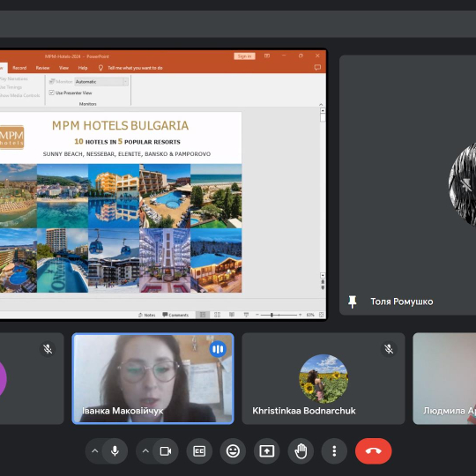Open the Review tab in the PowerPoint ribbon
The width and height of the screenshot is (476, 476).
(x=42, y=68)
